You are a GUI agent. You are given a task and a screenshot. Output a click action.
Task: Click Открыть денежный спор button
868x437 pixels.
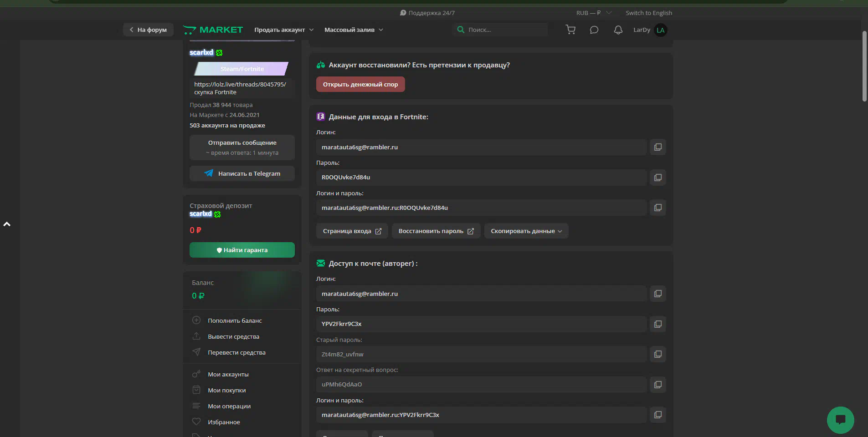(x=360, y=84)
